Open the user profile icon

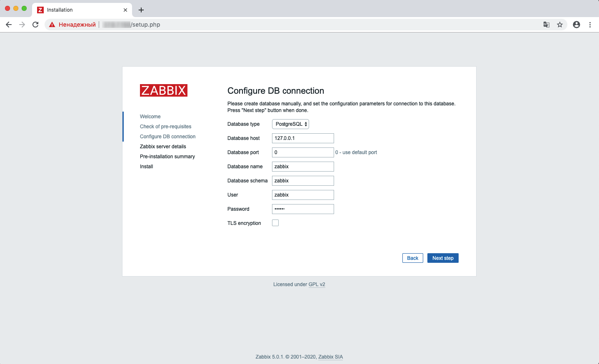pos(577,25)
